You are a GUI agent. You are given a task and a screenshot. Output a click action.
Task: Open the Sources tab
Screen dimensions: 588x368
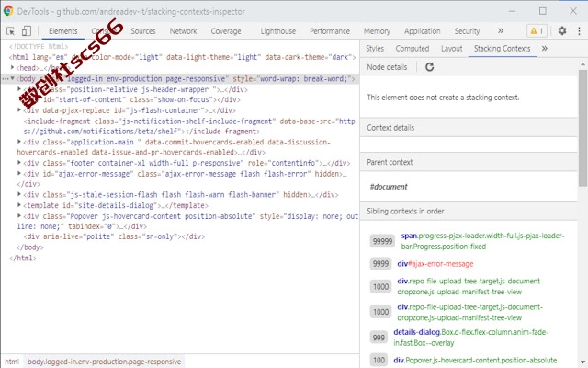pyautogui.click(x=143, y=31)
